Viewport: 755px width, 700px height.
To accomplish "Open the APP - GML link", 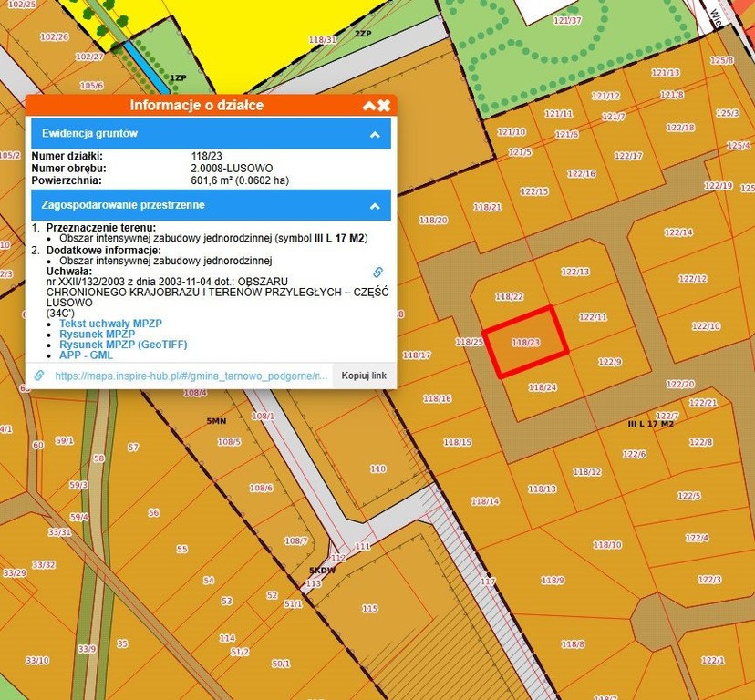I will pos(86,355).
